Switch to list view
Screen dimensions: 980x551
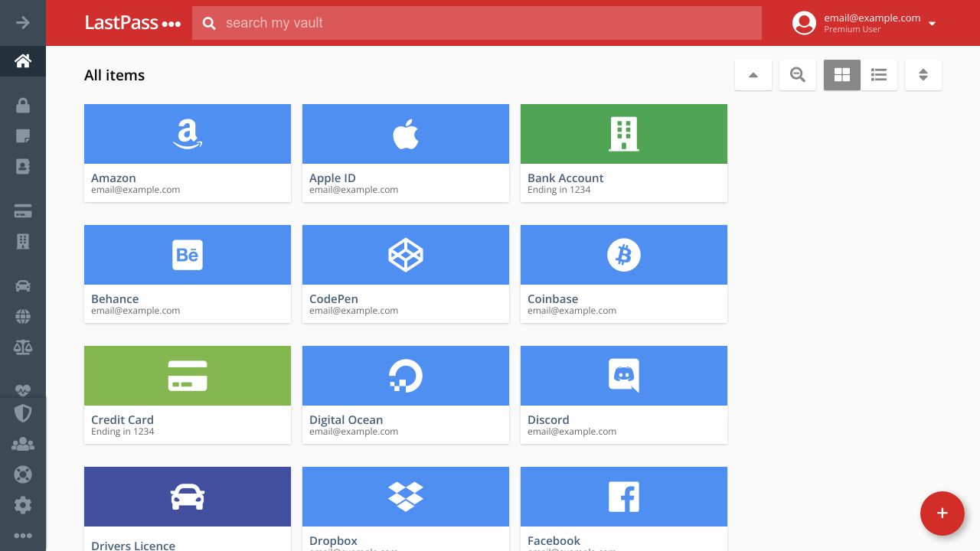(879, 75)
